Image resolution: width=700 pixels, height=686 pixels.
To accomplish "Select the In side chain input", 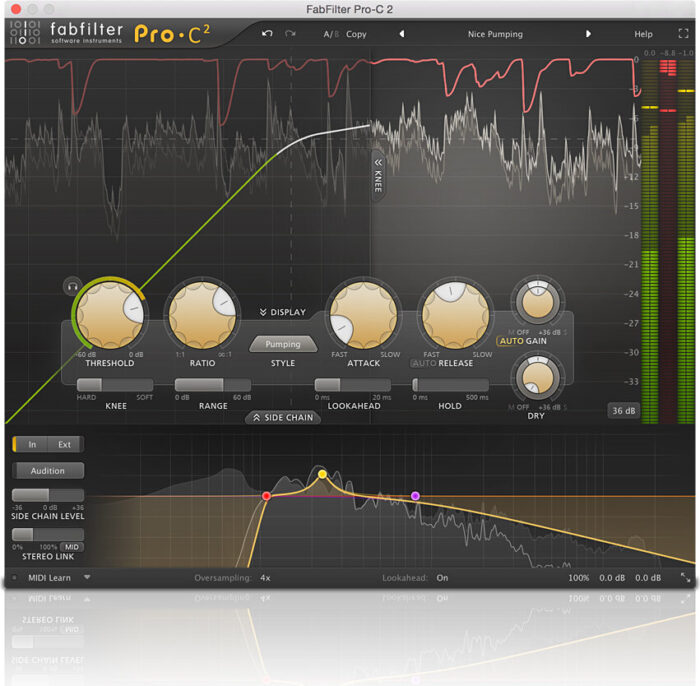I will point(32,445).
